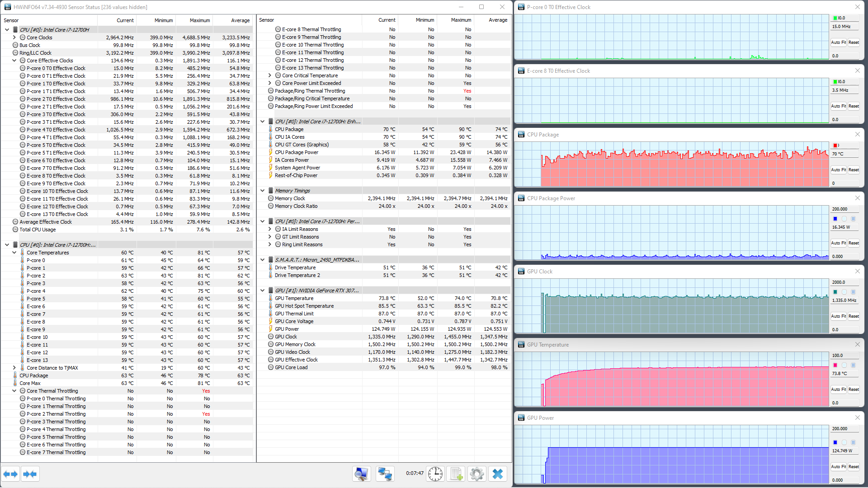Reset the elapsed time clock icon
This screenshot has height=488, width=868.
point(435,474)
